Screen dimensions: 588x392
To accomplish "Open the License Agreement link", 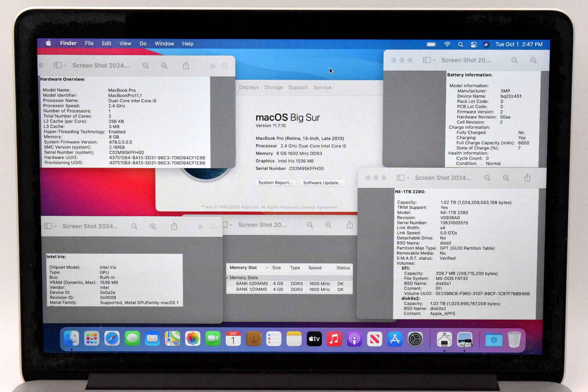I will click(319, 207).
